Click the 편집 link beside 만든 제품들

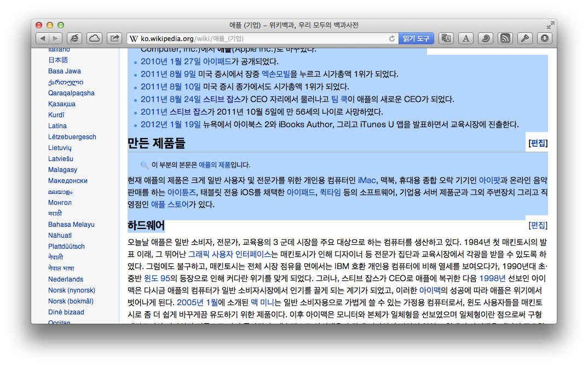[538, 143]
